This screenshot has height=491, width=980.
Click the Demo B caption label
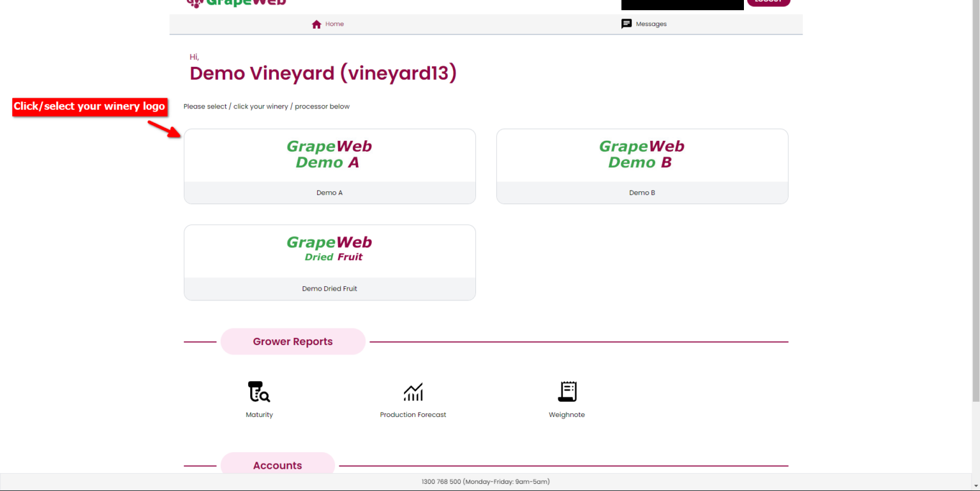pos(642,193)
